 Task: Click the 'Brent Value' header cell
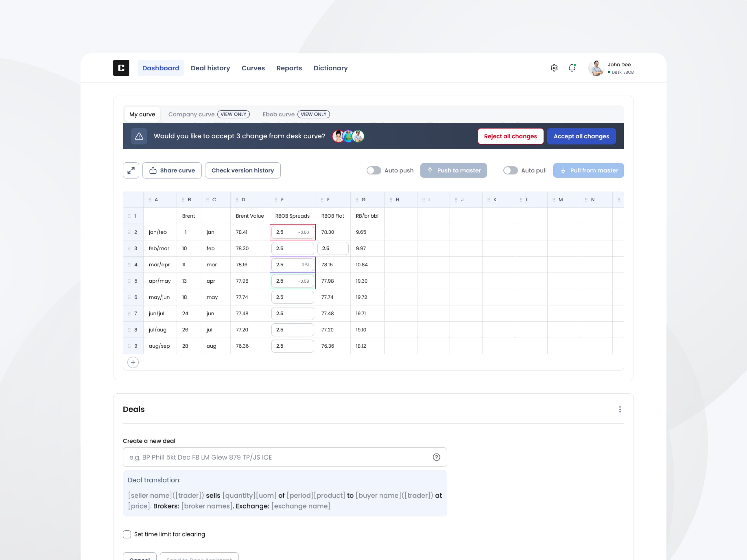pos(250,216)
